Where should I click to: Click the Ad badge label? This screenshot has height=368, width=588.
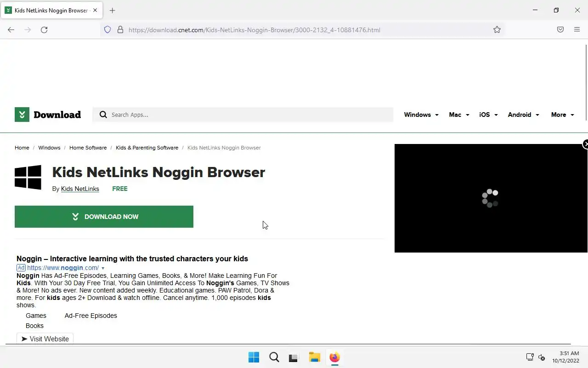[21, 268]
